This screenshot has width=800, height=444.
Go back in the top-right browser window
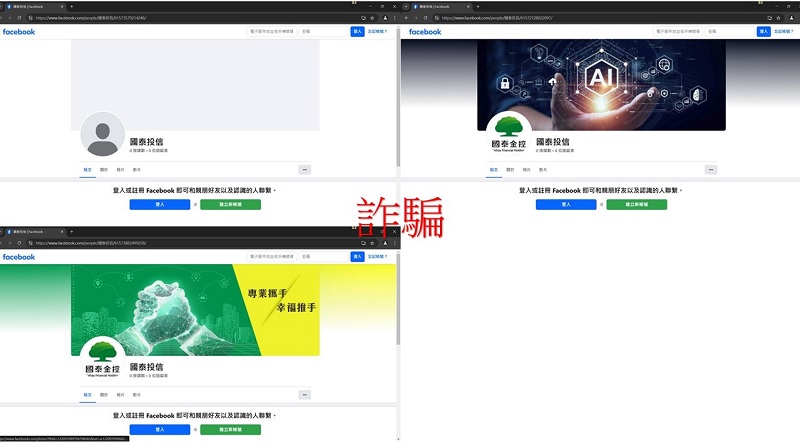point(407,18)
